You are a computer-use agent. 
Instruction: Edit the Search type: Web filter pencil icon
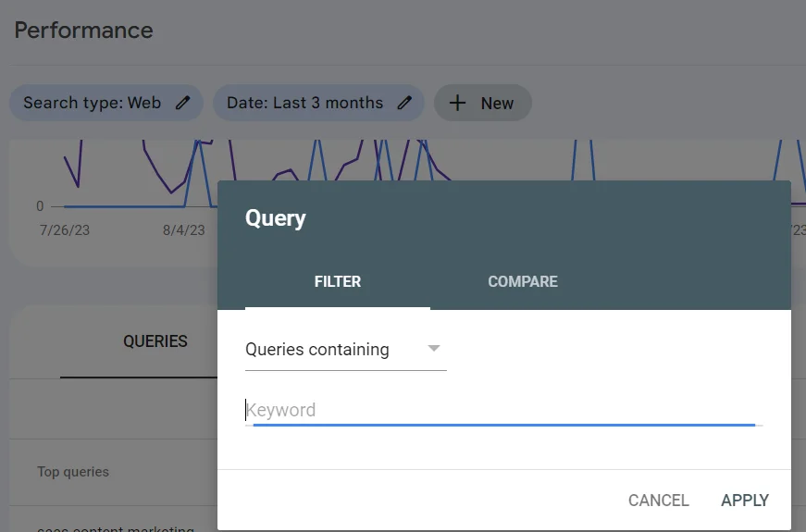click(x=182, y=103)
